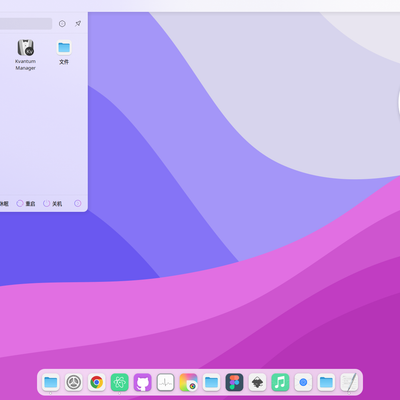Viewport: 400px width, 400px height.
Task: Select 关机 to shut down
Action: (x=53, y=203)
